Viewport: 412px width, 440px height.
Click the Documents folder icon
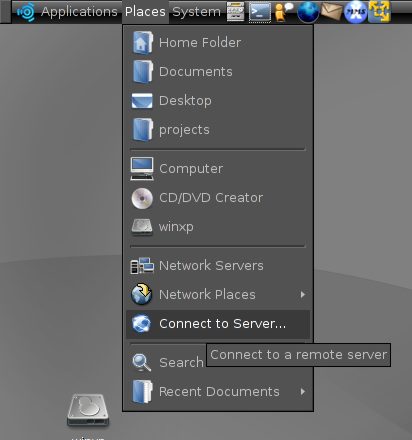tap(142, 71)
